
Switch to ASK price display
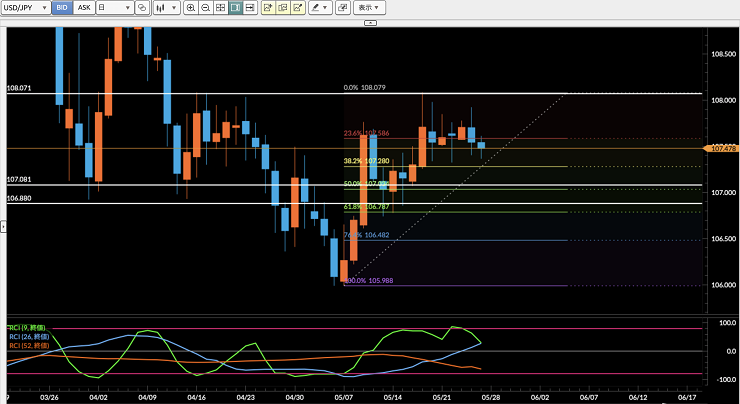[84, 8]
